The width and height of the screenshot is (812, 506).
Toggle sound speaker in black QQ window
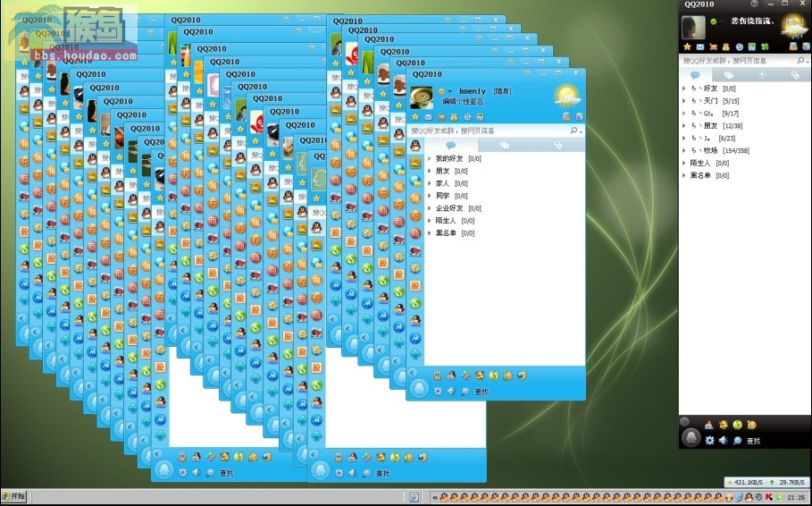(x=724, y=441)
